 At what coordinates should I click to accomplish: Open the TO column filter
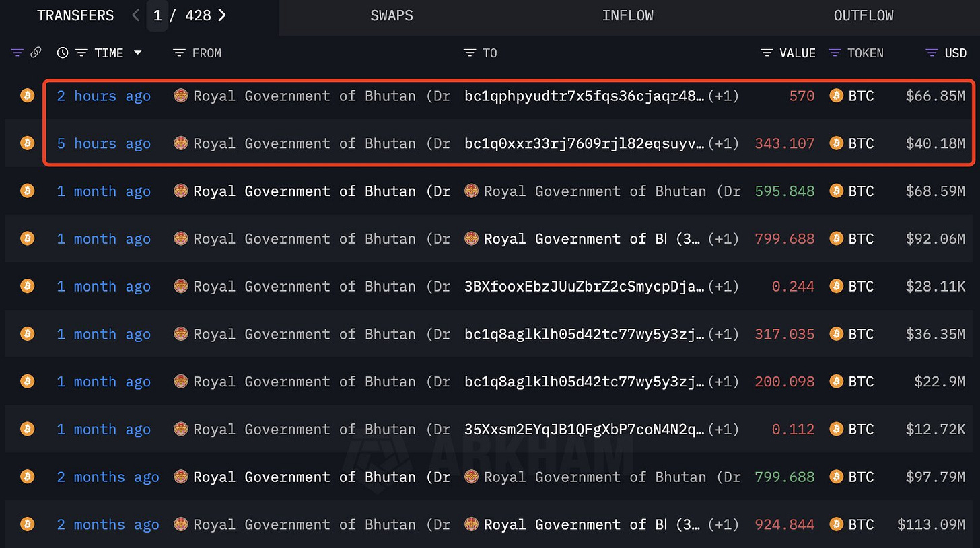coord(470,53)
